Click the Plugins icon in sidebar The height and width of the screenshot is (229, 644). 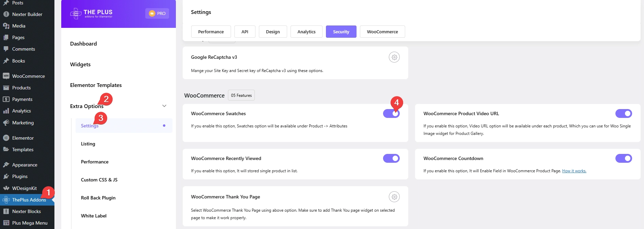(x=6, y=176)
